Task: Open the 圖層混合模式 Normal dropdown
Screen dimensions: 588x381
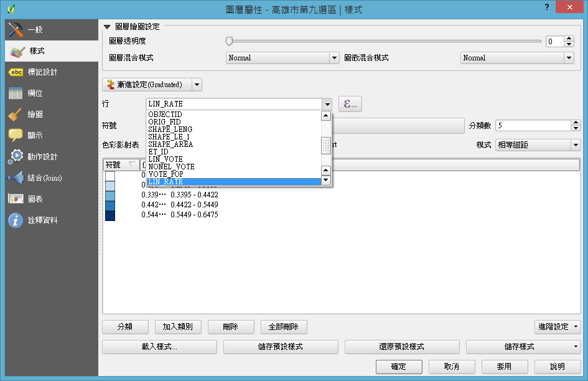Action: coord(282,58)
